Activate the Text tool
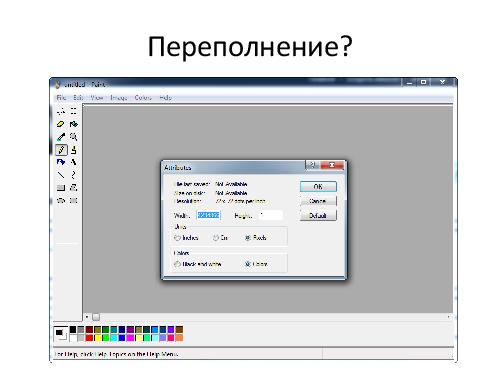 click(x=73, y=162)
